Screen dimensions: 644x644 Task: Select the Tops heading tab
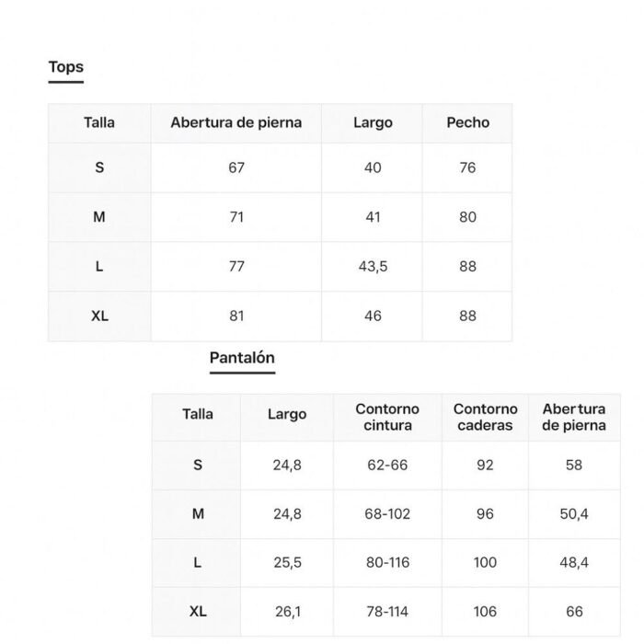click(65, 67)
